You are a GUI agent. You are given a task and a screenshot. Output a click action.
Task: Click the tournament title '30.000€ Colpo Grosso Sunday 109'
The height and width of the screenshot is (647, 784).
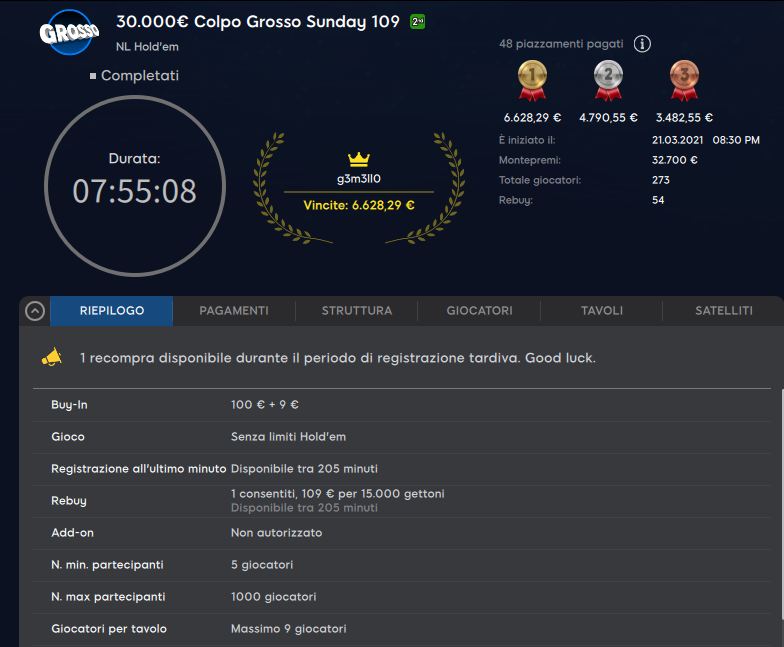pyautogui.click(x=258, y=22)
